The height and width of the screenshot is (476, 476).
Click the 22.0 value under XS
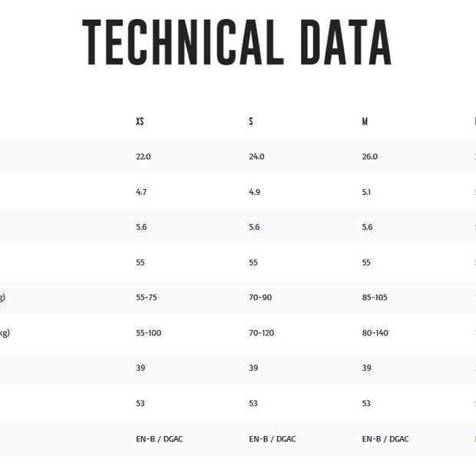pos(144,157)
